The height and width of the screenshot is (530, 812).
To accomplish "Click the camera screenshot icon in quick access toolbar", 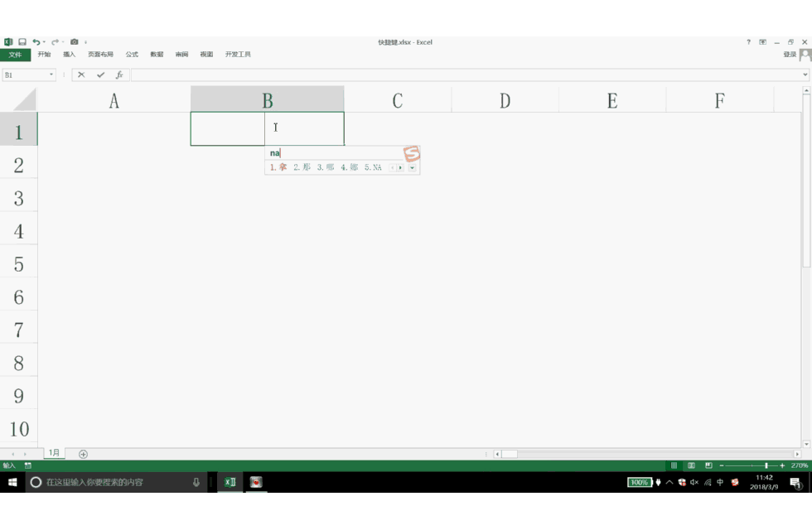I will 75,42.
